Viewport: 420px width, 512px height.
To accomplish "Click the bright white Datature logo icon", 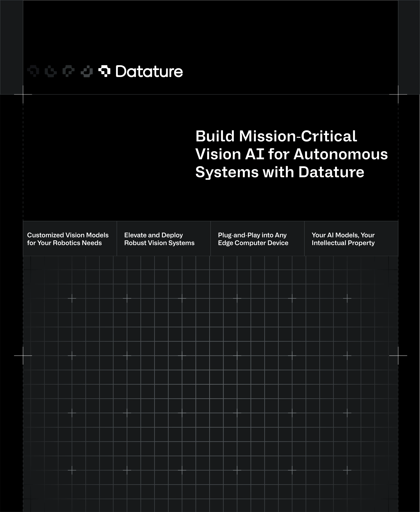I will [x=104, y=71].
